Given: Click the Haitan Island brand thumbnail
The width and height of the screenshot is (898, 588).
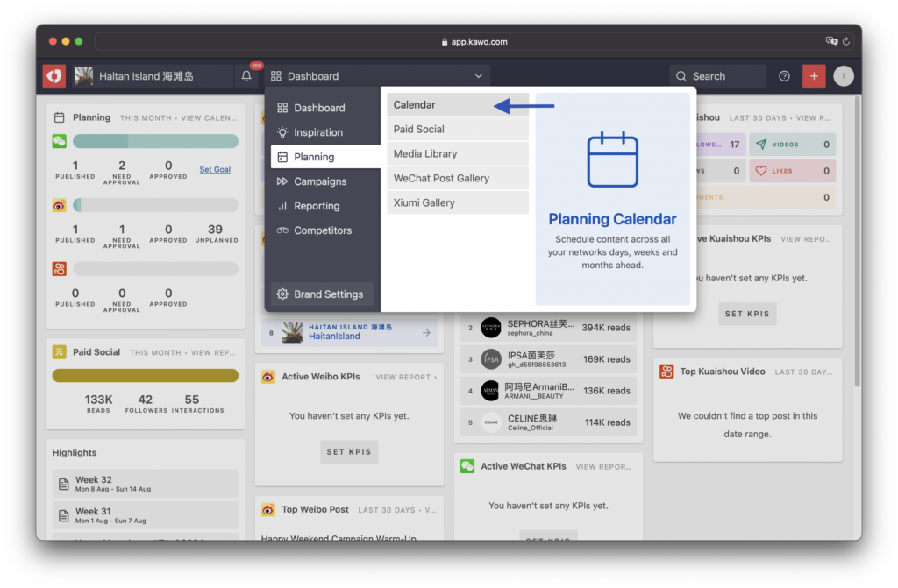Looking at the screenshot, I should click(83, 76).
